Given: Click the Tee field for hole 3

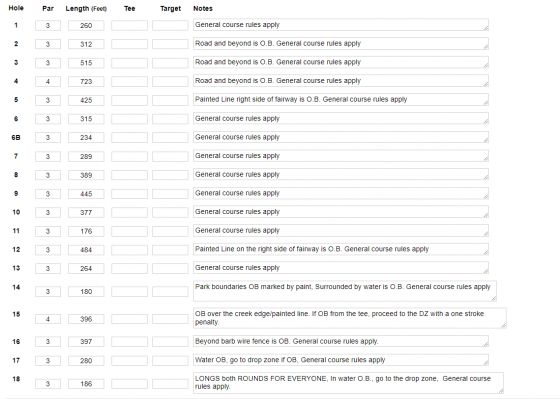Looking at the screenshot, I should pos(129,63).
